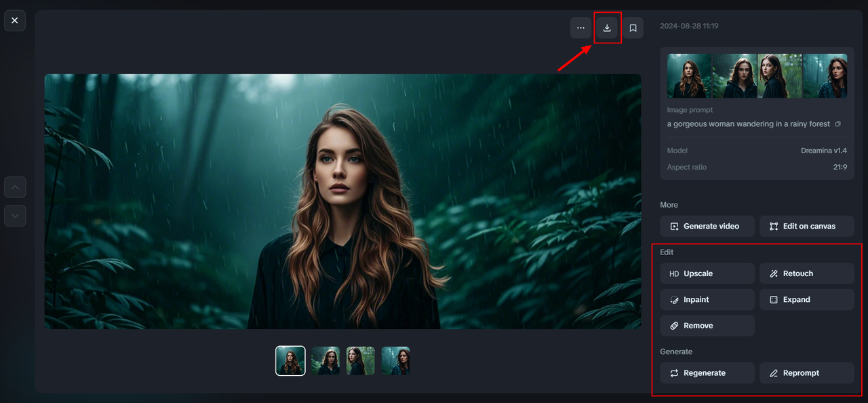This screenshot has width=868, height=403.
Task: Select the third thumbnail below the image
Action: pos(361,361)
